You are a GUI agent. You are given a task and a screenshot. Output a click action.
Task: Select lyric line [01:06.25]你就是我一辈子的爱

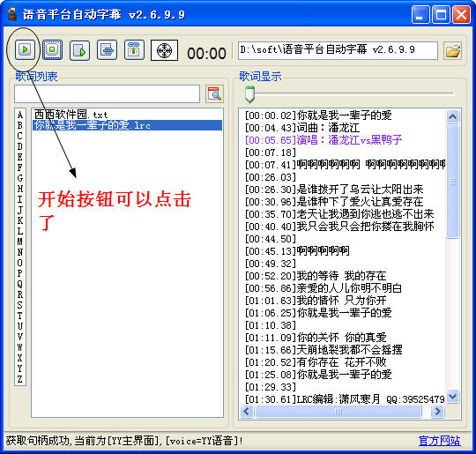(x=318, y=313)
